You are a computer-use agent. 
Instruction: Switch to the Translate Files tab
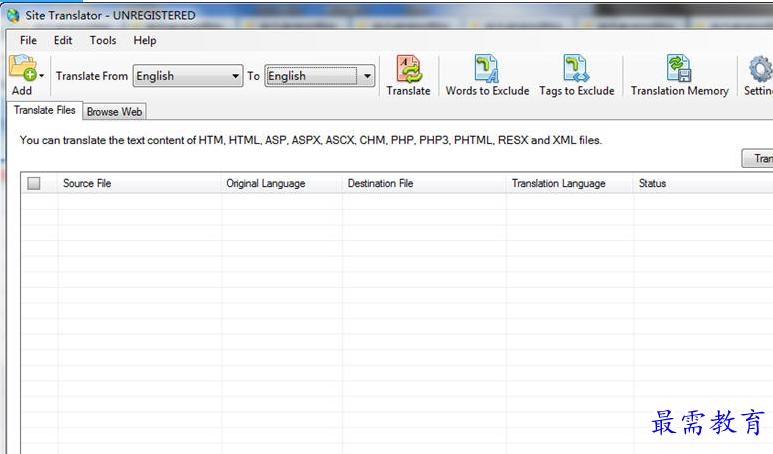[44, 110]
